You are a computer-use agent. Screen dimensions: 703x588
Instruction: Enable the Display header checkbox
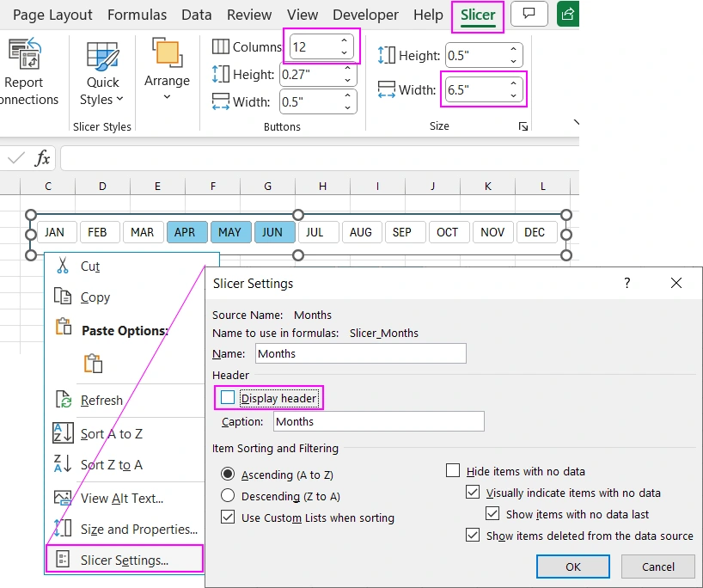coord(229,397)
